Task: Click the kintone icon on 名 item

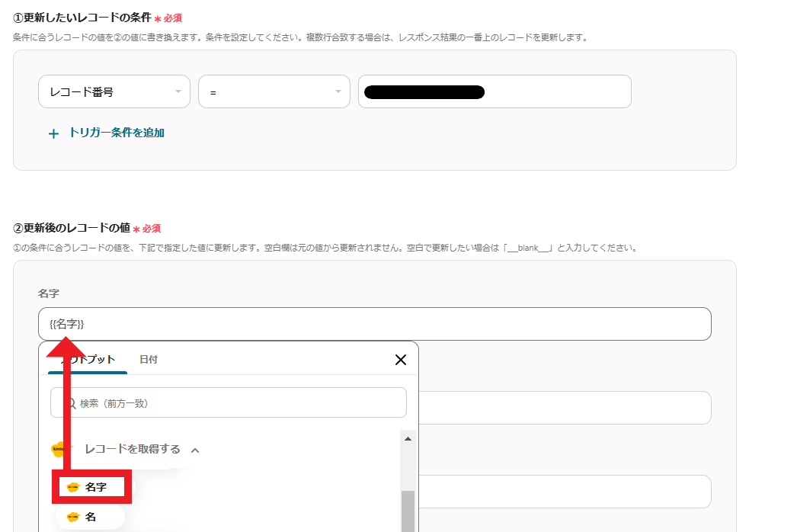Action: pyautogui.click(x=73, y=517)
